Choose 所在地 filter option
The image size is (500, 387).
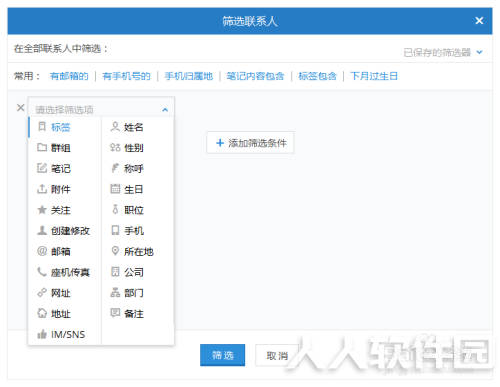click(x=138, y=251)
